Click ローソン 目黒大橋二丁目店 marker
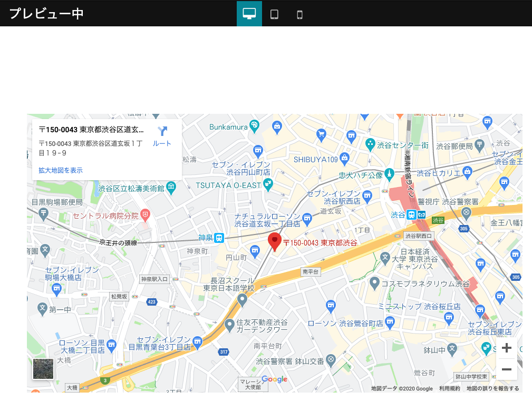 tap(111, 346)
